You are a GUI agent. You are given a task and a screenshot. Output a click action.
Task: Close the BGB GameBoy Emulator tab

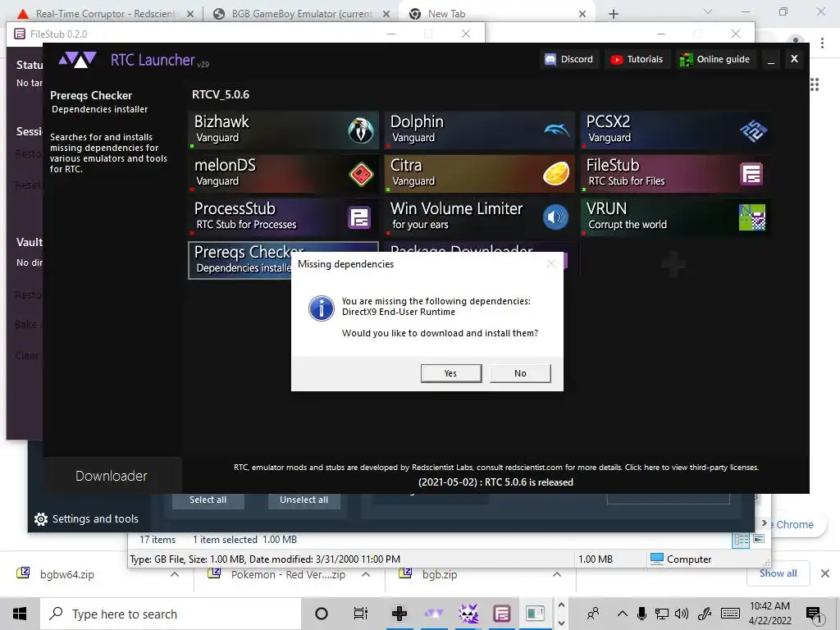(386, 14)
